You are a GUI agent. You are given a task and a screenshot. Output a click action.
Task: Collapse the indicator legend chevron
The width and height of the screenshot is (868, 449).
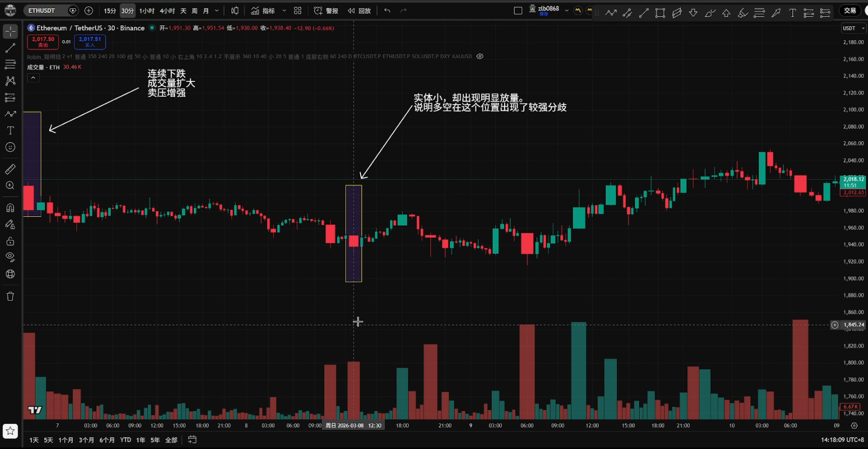click(x=33, y=78)
